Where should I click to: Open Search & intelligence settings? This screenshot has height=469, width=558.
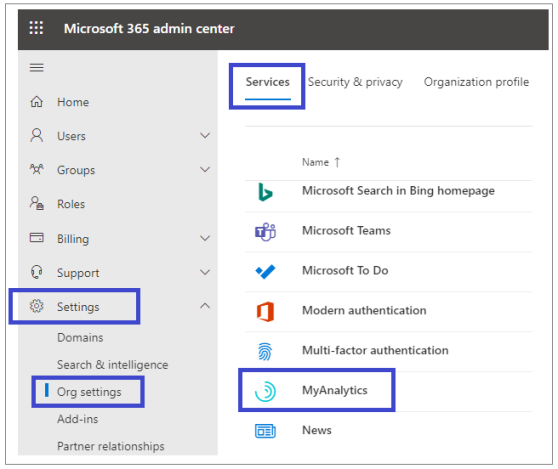(112, 365)
